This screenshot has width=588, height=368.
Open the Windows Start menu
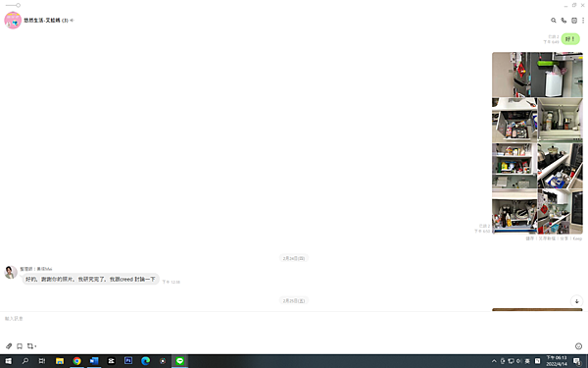pos(8,361)
